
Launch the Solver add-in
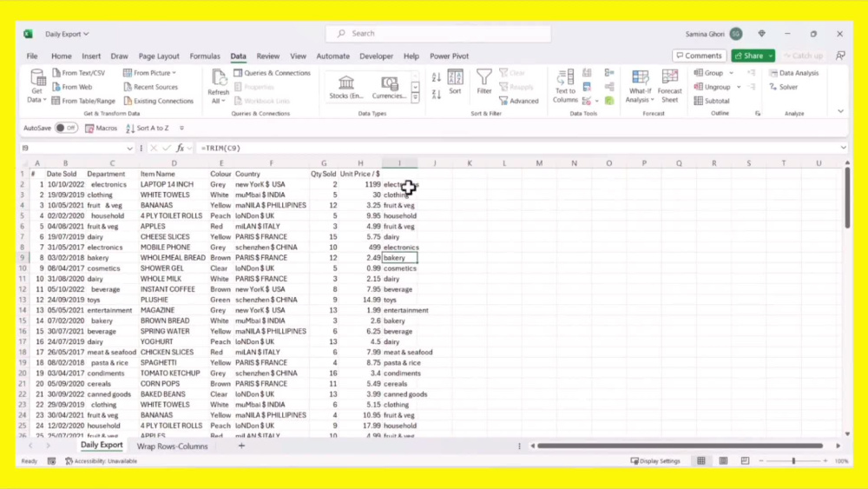tap(783, 87)
